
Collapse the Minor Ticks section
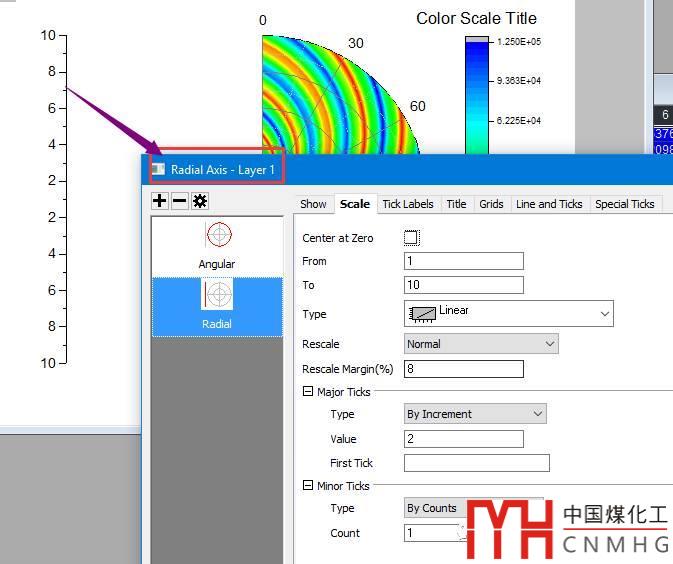[308, 486]
